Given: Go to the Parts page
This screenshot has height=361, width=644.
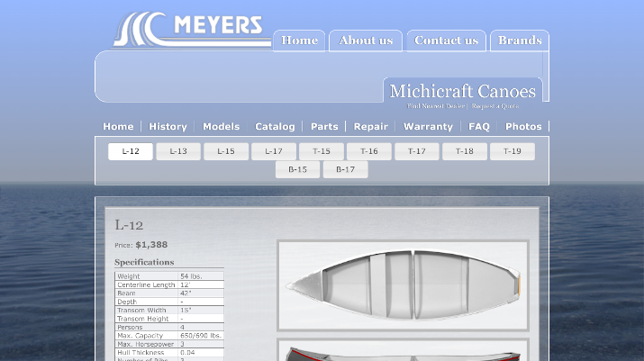Looking at the screenshot, I should tap(324, 127).
